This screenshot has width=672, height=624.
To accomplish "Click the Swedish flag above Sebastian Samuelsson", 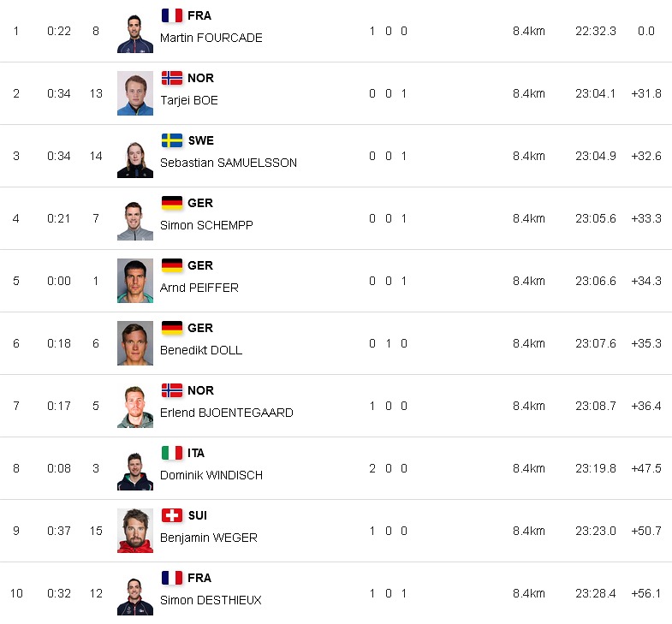I will click(x=172, y=140).
